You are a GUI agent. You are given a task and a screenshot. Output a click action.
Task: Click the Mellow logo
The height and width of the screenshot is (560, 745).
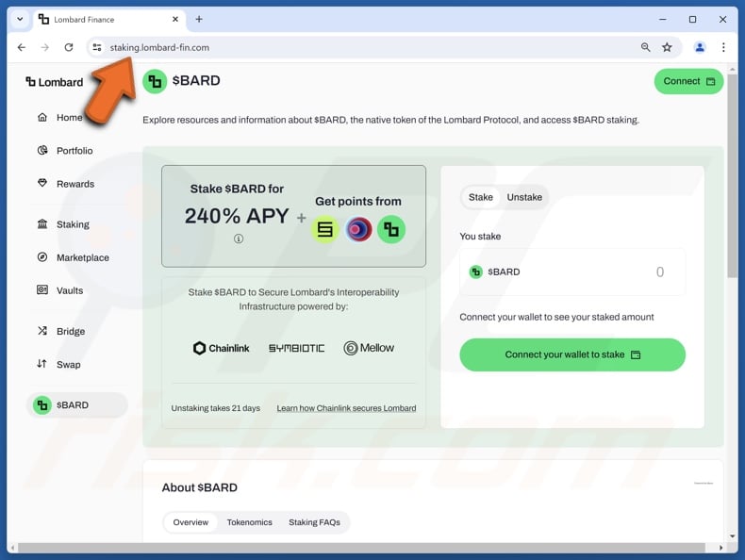pos(369,348)
